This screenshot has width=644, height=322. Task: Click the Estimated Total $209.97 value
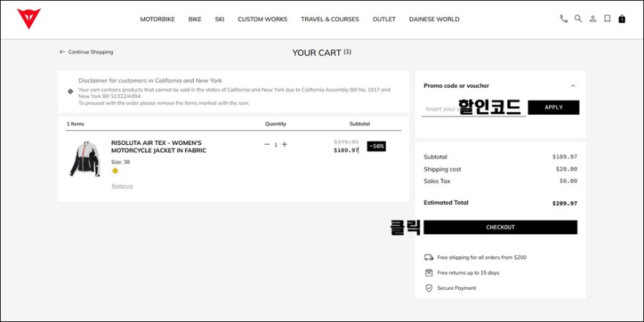coord(565,203)
